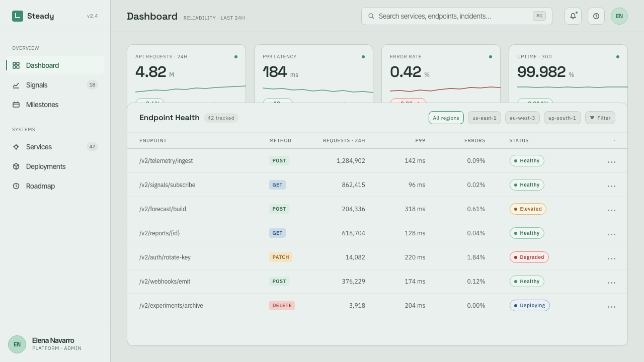The width and height of the screenshot is (644, 362).
Task: Open Deployments page
Action: pyautogui.click(x=55, y=166)
